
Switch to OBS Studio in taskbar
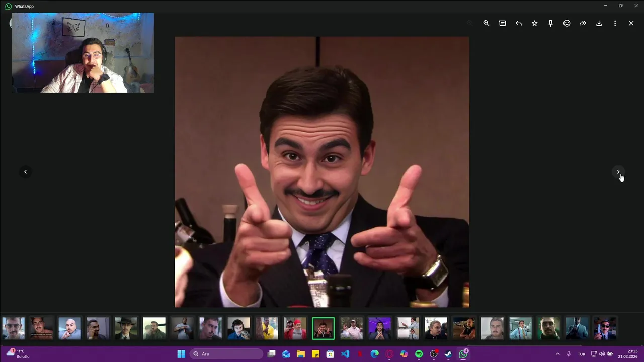tap(434, 354)
